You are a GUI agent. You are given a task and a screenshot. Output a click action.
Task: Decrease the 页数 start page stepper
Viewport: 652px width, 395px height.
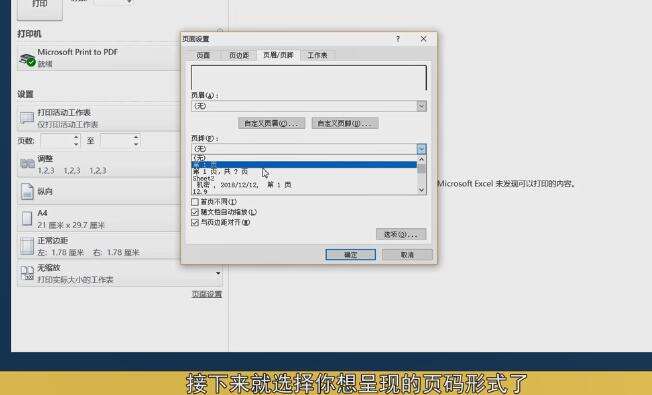tap(76, 144)
